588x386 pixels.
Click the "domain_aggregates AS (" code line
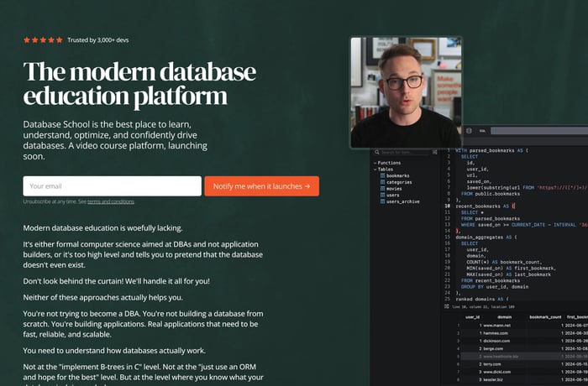[486, 237]
